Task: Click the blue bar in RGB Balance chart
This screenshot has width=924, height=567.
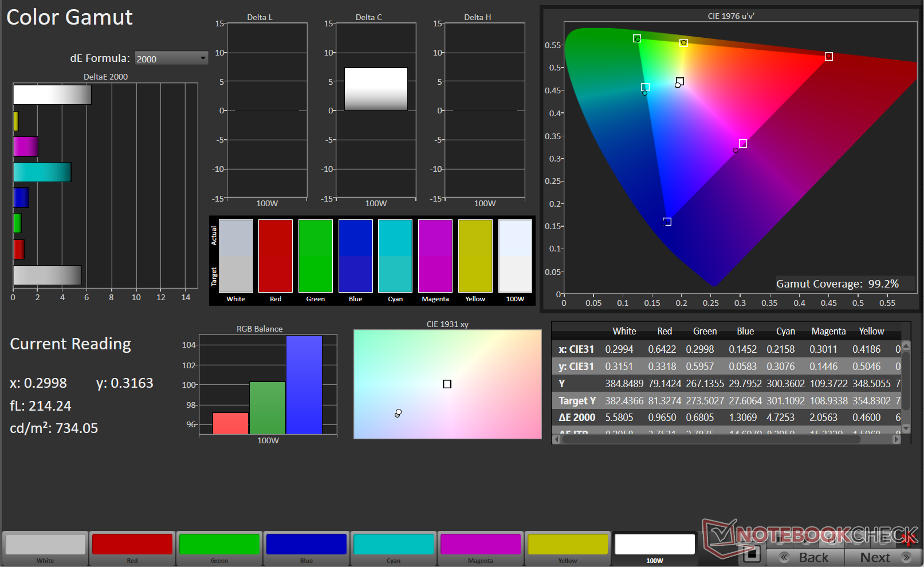Action: click(x=304, y=385)
